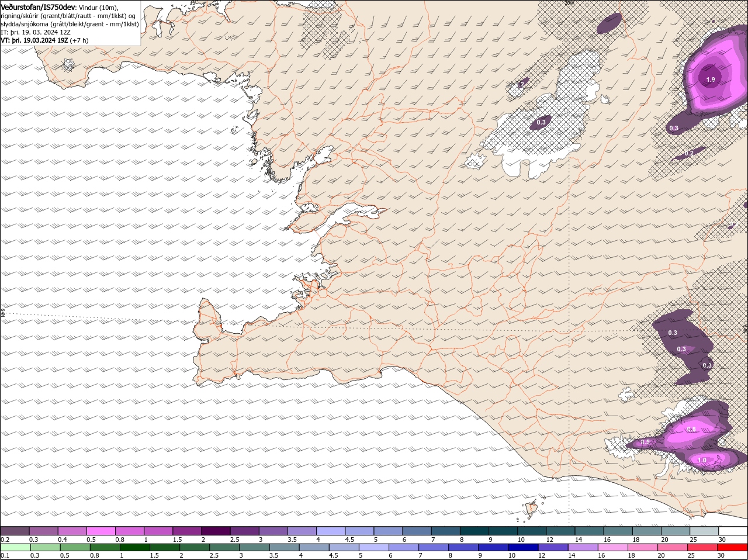Pick the rain-scale swatch between 0.1 and 0.3
Viewport: 748px width, 560px height.
point(15,548)
